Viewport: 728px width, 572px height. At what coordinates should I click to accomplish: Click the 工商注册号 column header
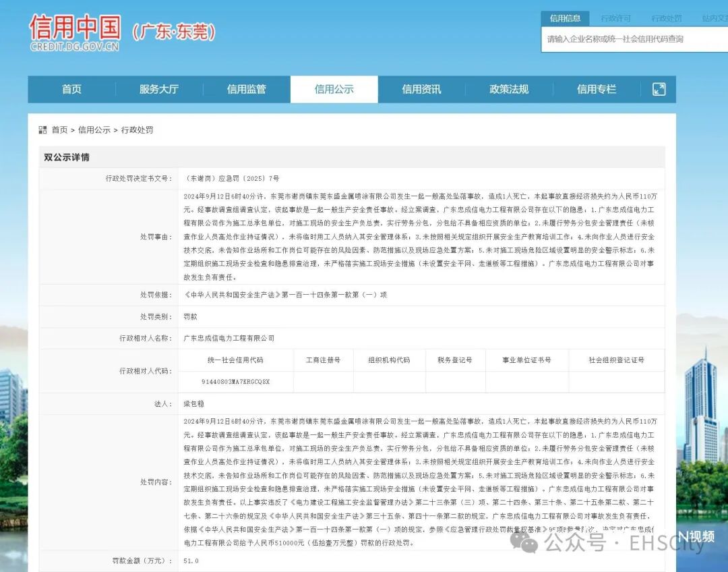point(323,360)
